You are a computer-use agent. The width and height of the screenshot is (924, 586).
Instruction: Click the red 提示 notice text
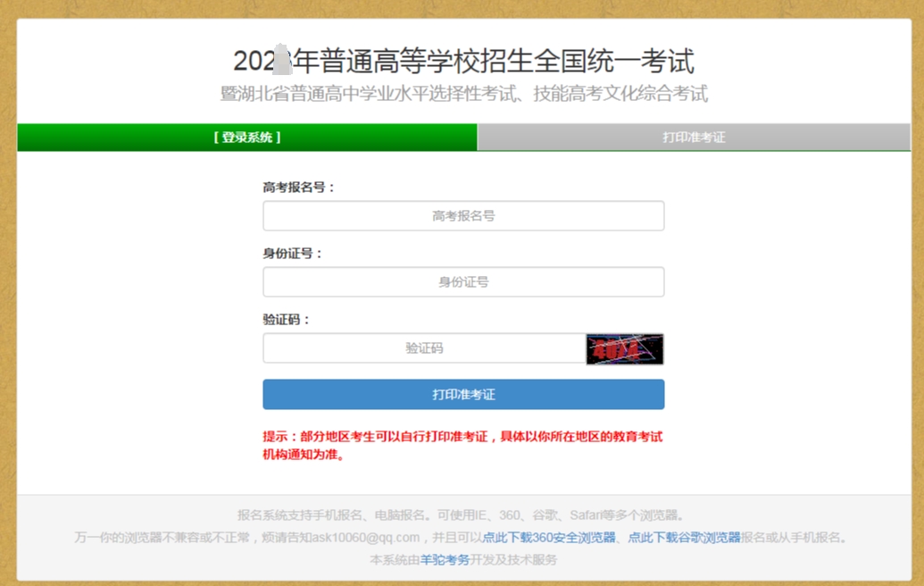(x=462, y=445)
